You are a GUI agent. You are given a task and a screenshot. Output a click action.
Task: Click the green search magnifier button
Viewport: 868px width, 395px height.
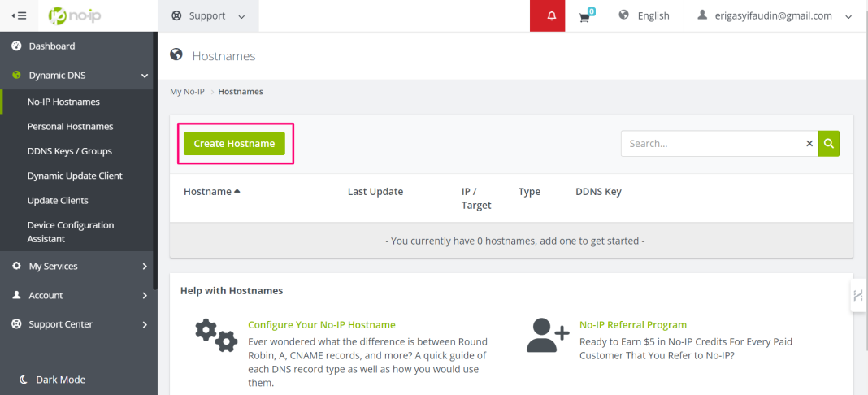click(x=828, y=143)
